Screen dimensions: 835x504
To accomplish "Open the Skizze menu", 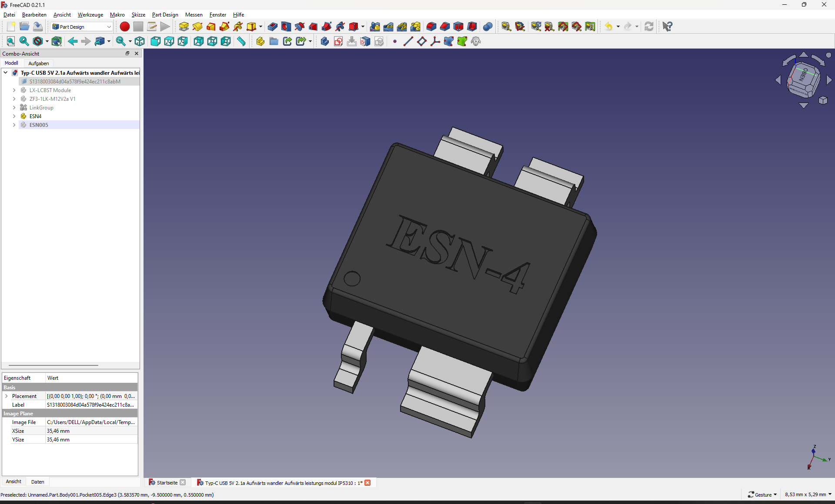I will pos(138,14).
